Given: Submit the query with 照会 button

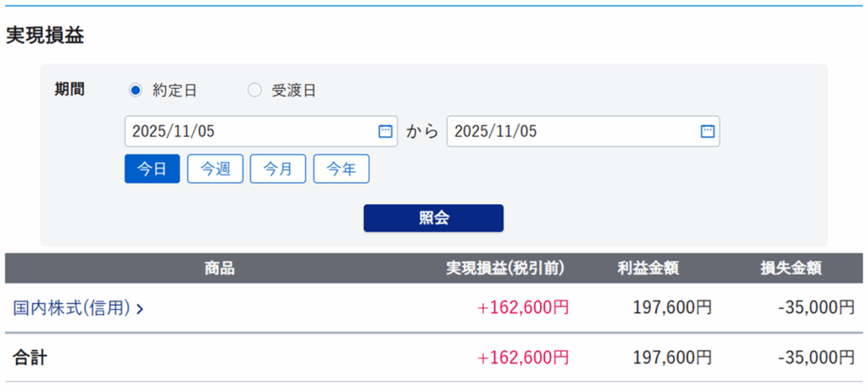Looking at the screenshot, I should 433,218.
